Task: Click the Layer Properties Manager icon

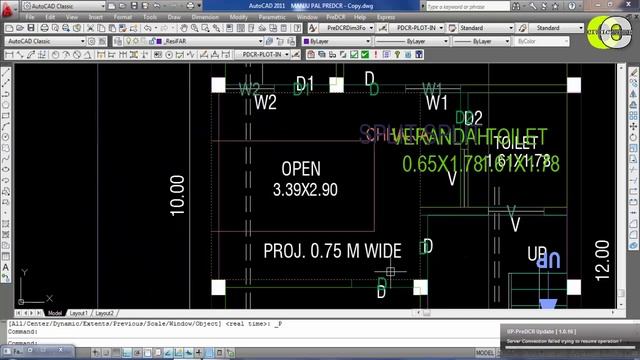Action: [x=118, y=41]
